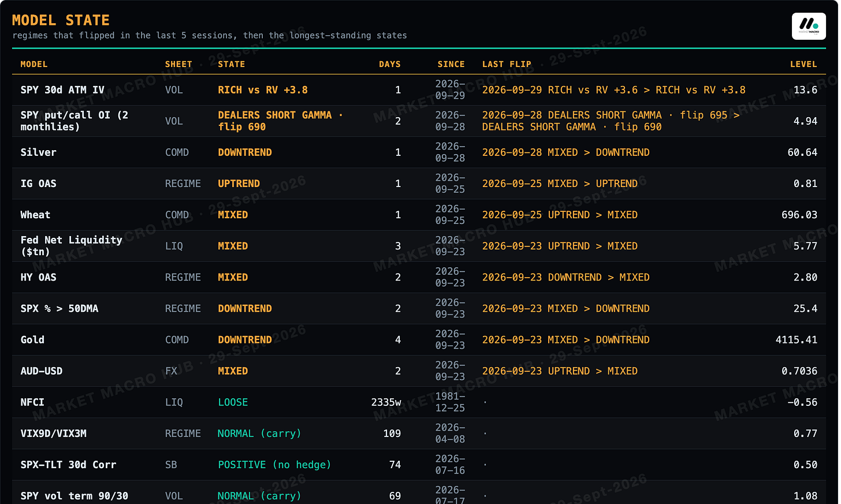The height and width of the screenshot is (504, 841).
Task: Click the 109 days value for VIX9D/VIX3M
Action: click(x=392, y=433)
